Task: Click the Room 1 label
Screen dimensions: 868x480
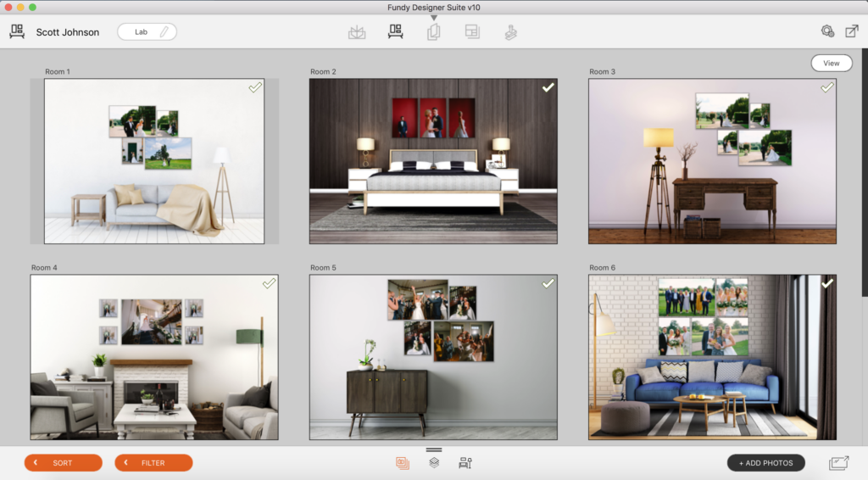Action: click(58, 71)
